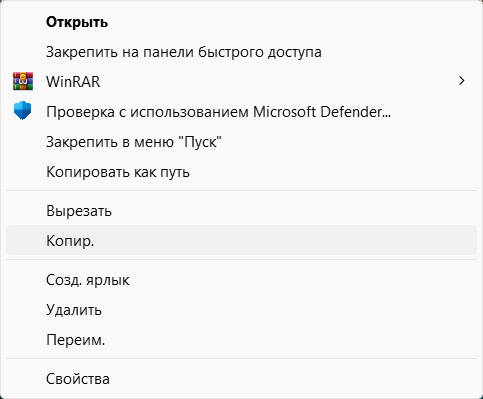Viewport: 483px width, 399px height.
Task: Open Свойства at the menu bottom
Action: click(x=241, y=379)
